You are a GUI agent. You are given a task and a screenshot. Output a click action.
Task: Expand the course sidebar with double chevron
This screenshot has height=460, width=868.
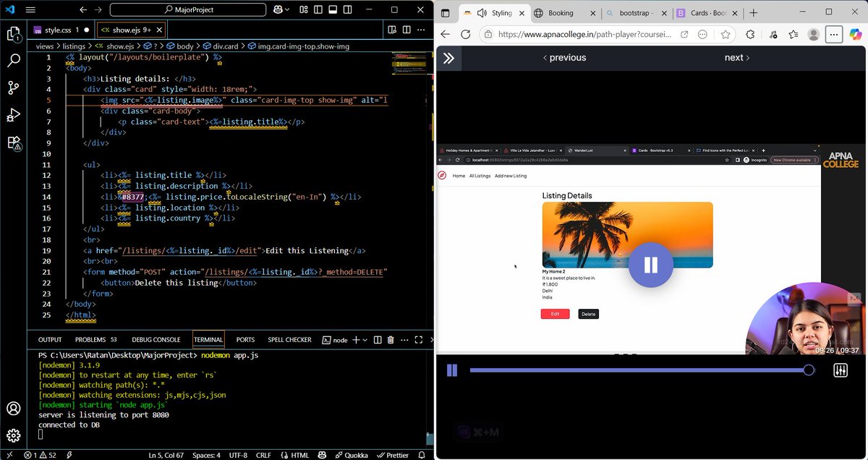coord(448,58)
